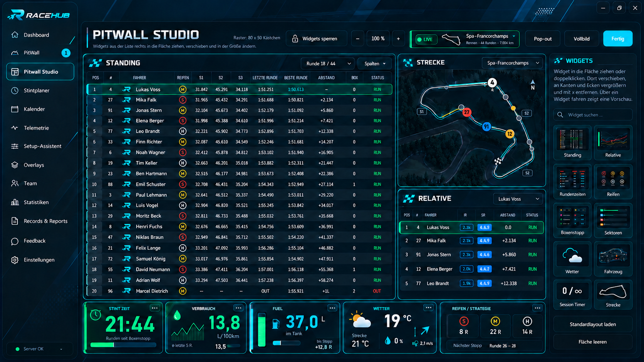The height and width of the screenshot is (362, 644).
Task: Open Stint Zeit widget options menu
Action: [x=154, y=308]
